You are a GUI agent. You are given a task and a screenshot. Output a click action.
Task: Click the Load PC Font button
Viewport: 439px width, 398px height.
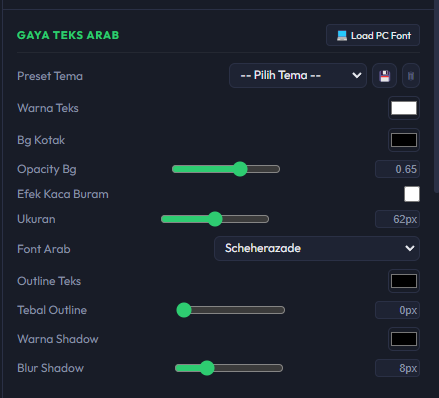(x=373, y=35)
